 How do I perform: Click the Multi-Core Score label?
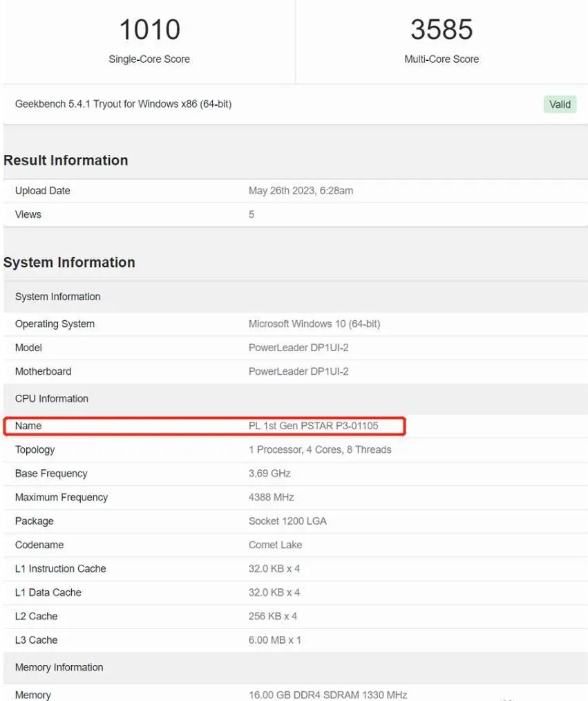point(442,59)
